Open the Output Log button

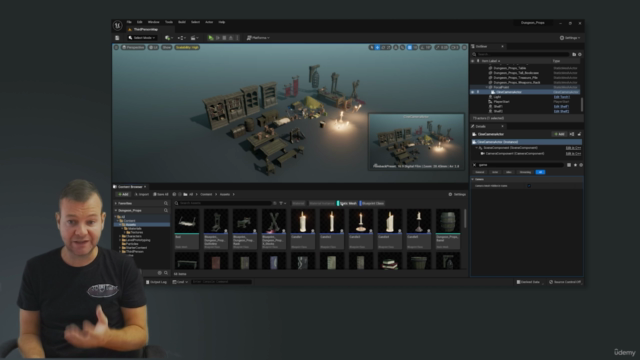click(157, 282)
